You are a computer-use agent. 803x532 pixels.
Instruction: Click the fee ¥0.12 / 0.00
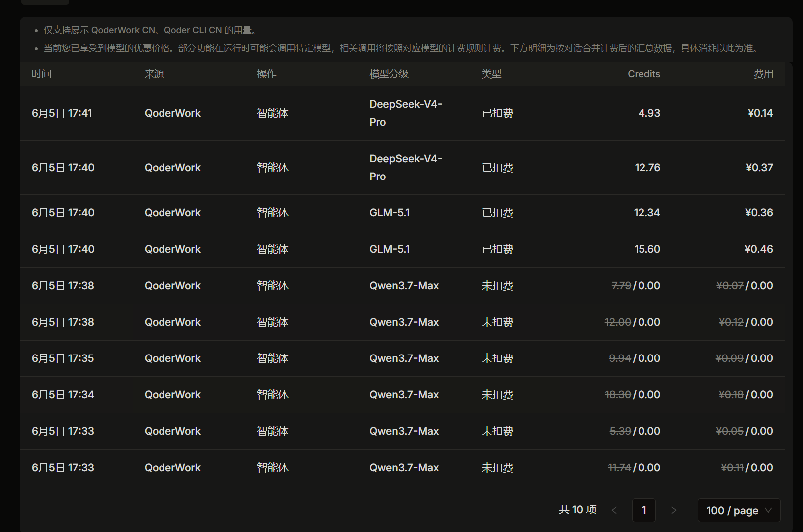746,322
